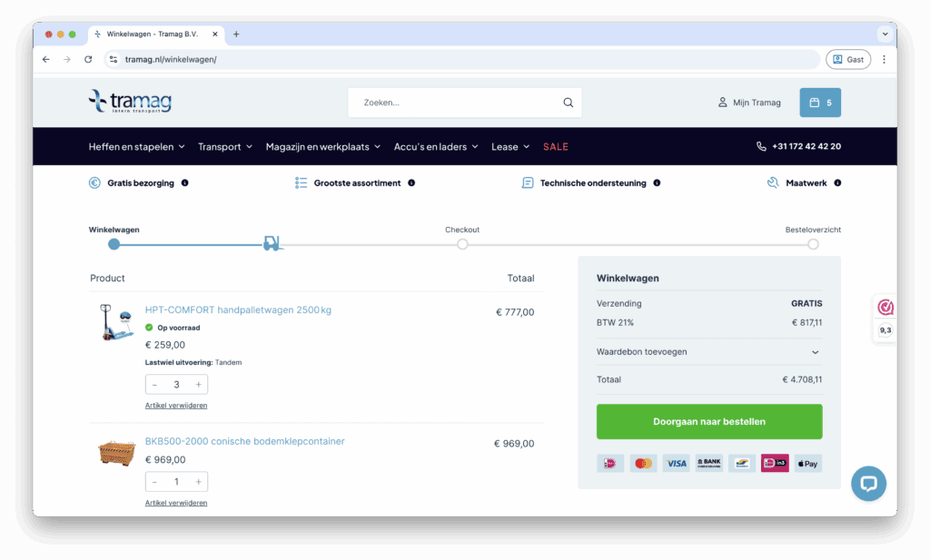930x560 pixels.
Task: Reload the page with browser refresh icon
Action: click(88, 59)
